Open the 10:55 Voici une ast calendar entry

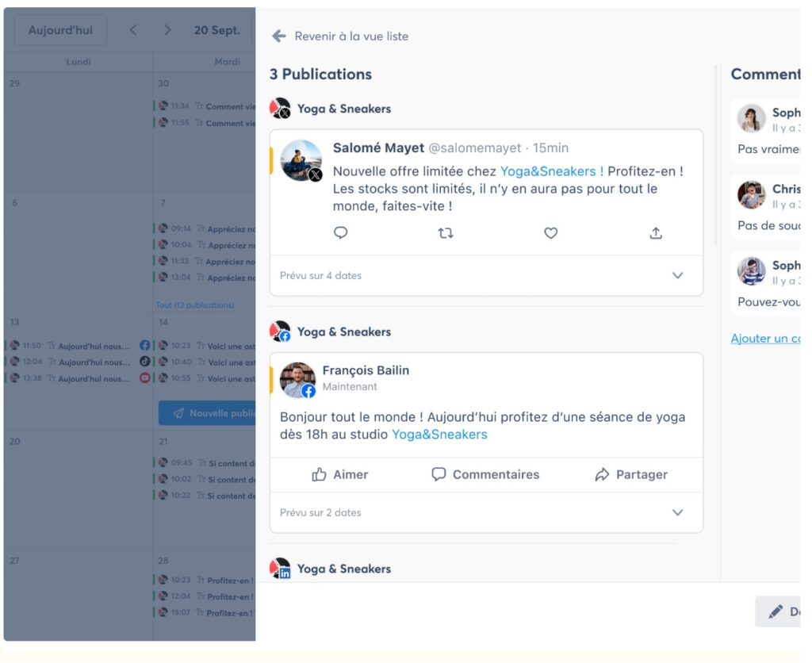[x=205, y=378]
